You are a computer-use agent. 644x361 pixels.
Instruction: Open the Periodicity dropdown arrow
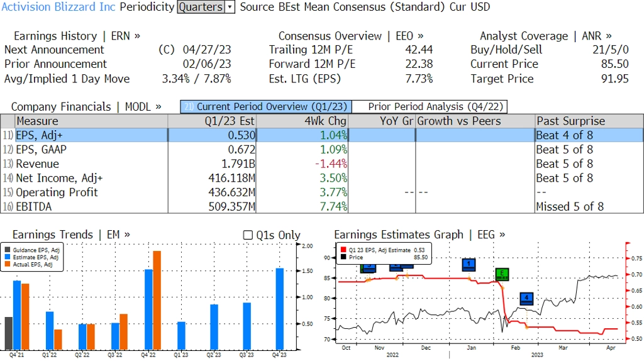(x=230, y=7)
